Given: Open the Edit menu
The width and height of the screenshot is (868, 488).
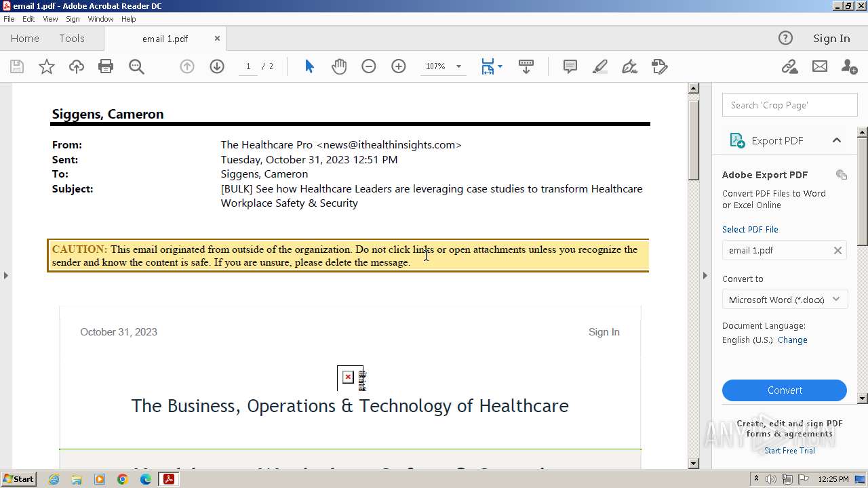Looking at the screenshot, I should [28, 19].
